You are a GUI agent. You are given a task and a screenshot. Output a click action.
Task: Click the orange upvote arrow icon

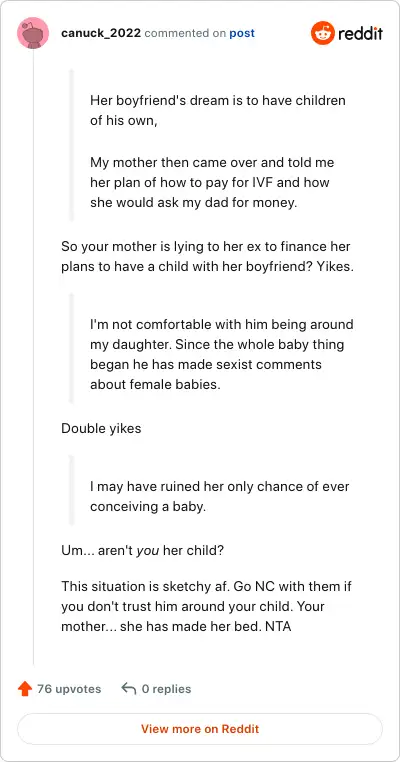coord(24,689)
